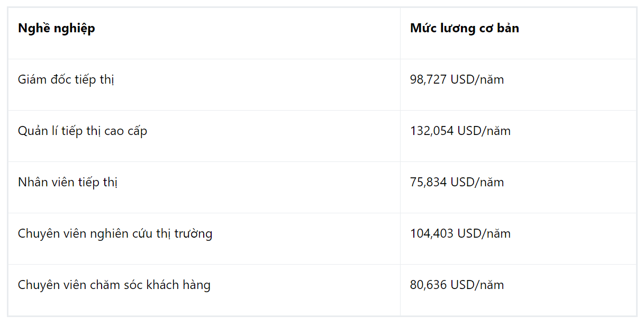Screen dimensions: 644x325
Task: Click the 'Nhân viên tiếp thị' cell
Action: pos(204,187)
